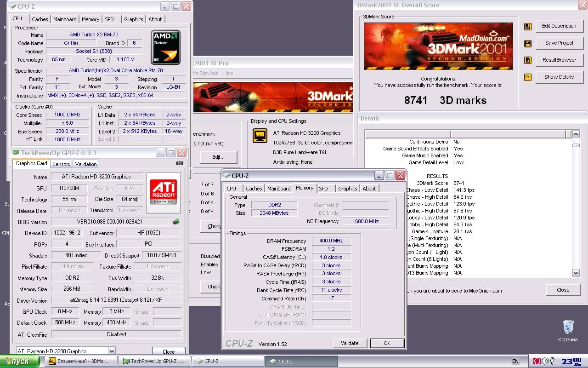Click Close button in 3DMark Details window
This screenshot has height=368, width=588.
pos(563,290)
